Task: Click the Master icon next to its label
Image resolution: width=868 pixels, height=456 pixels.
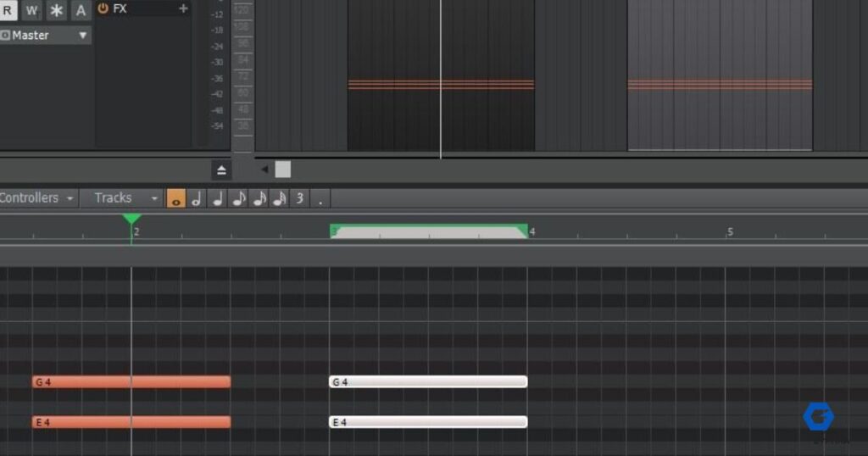Action: 5,36
